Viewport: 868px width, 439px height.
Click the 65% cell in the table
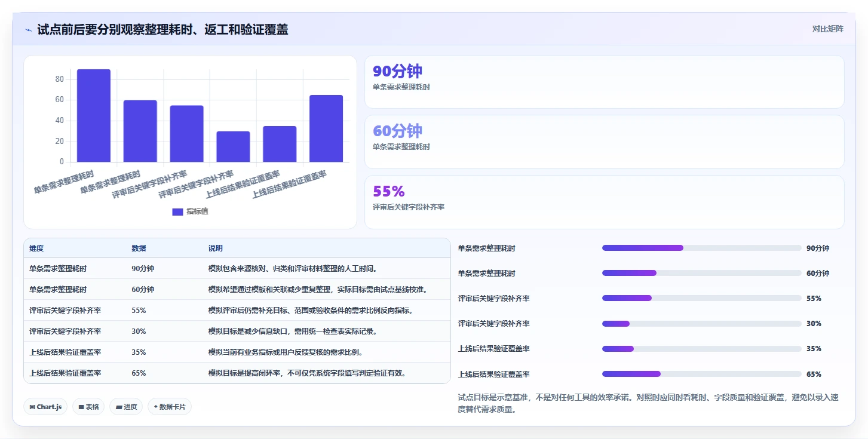pos(139,373)
